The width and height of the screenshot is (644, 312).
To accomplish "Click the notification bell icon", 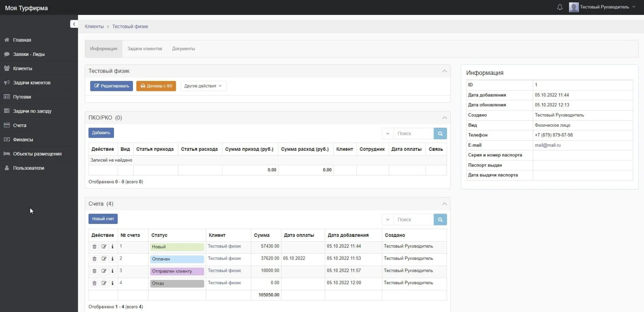I will [559, 7].
